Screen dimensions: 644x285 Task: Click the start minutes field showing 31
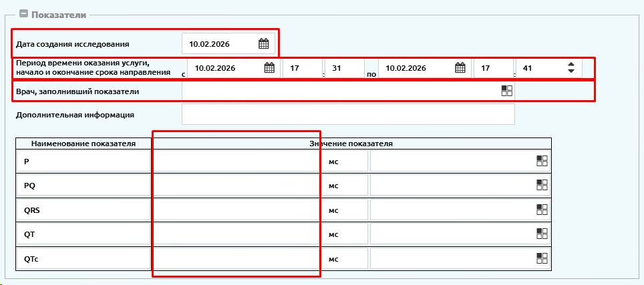tap(344, 68)
